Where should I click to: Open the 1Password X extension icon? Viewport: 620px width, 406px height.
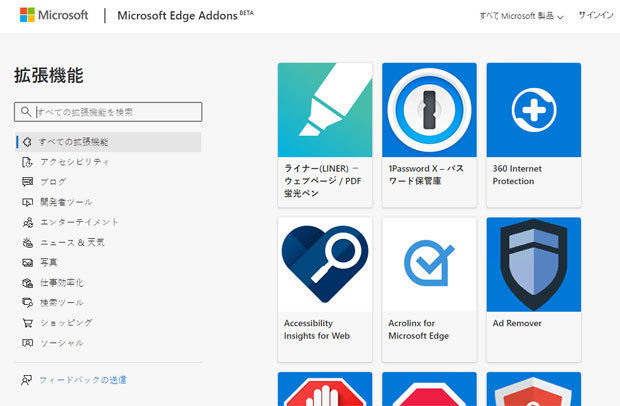pyautogui.click(x=429, y=110)
